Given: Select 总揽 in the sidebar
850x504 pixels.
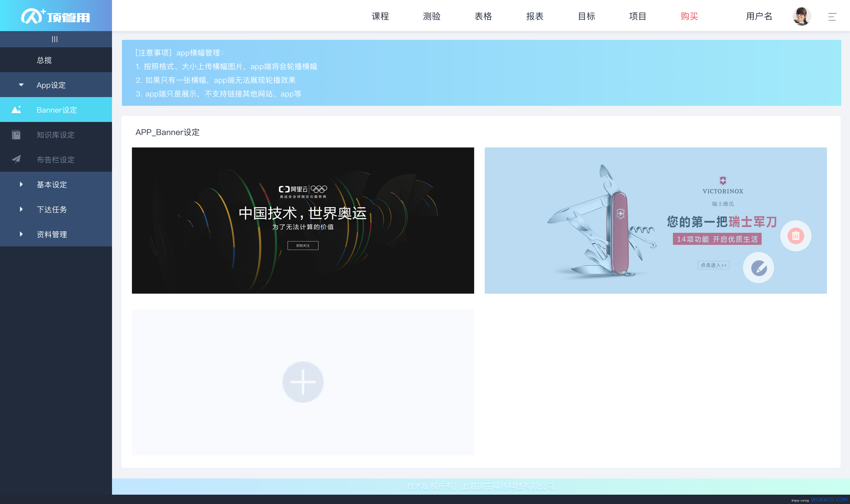Looking at the screenshot, I should tap(56, 60).
